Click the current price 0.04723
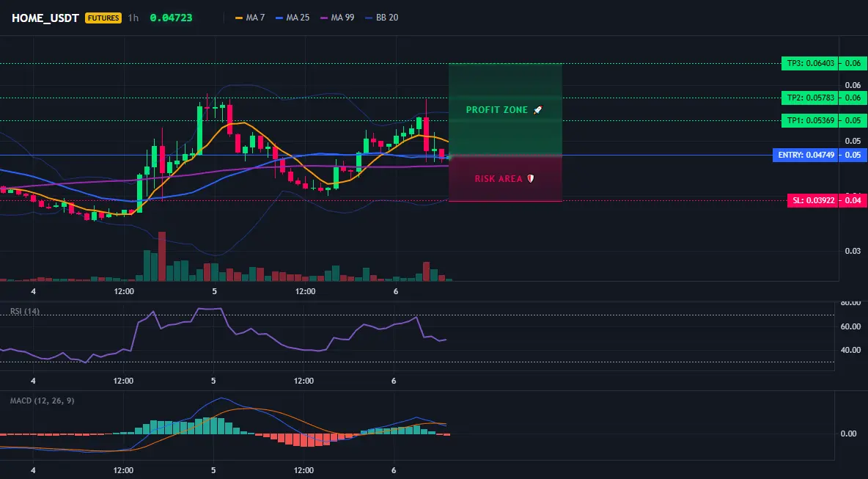The width and height of the screenshot is (868, 479). [171, 18]
